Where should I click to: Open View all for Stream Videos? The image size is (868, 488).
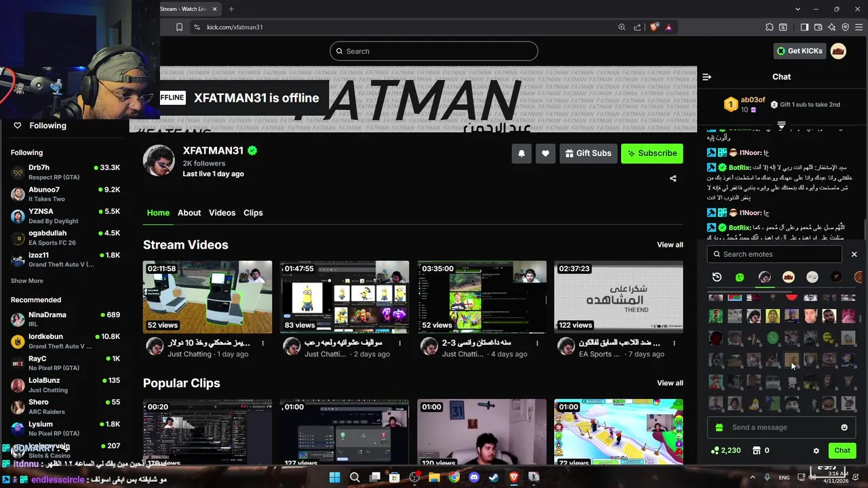click(670, 245)
